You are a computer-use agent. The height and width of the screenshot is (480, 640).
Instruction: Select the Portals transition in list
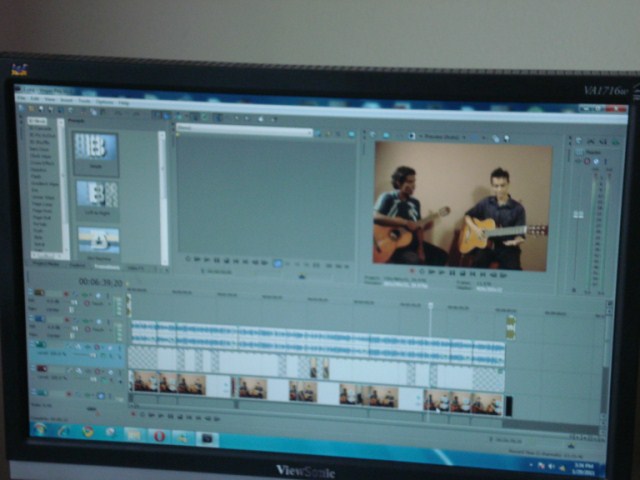coord(40,224)
